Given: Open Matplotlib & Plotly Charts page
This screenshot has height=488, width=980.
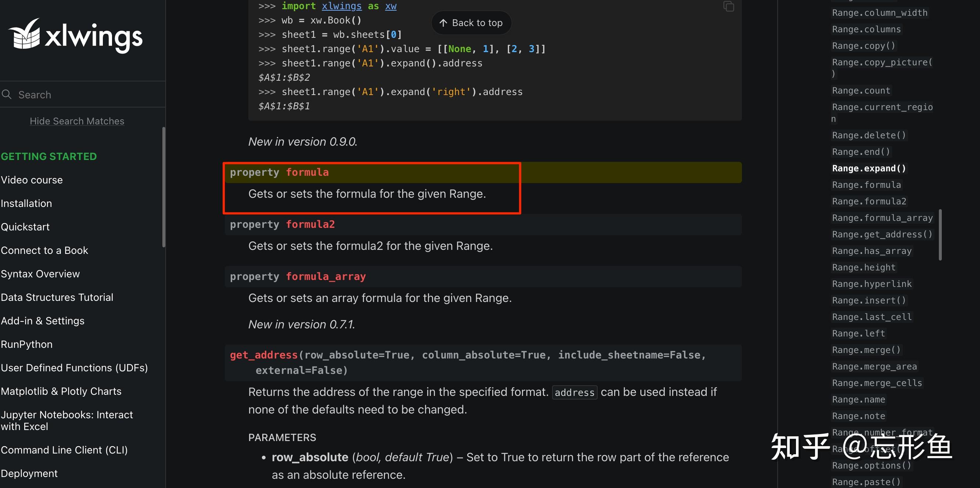Looking at the screenshot, I should (x=61, y=392).
